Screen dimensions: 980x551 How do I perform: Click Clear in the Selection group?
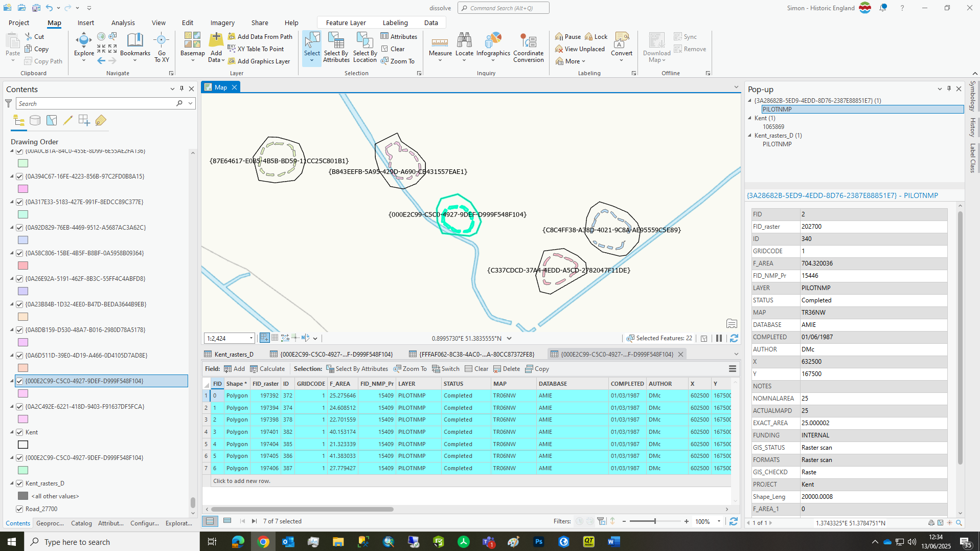click(x=395, y=49)
